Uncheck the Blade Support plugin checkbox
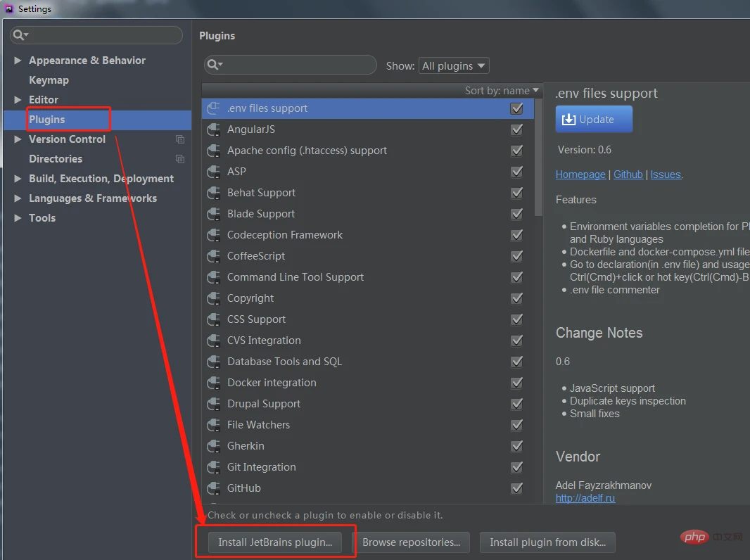Viewport: 750px width, 560px height. [517, 214]
